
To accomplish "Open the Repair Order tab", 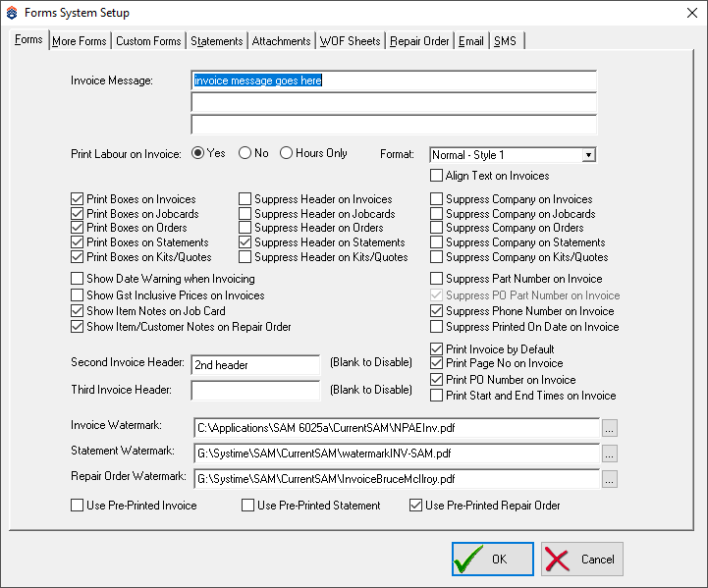I will coord(419,41).
